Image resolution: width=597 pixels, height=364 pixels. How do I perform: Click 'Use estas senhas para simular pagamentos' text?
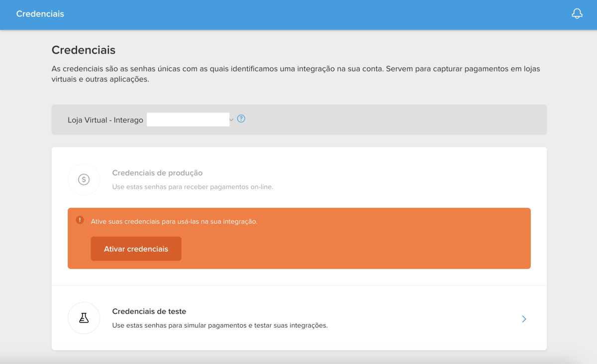click(x=220, y=326)
